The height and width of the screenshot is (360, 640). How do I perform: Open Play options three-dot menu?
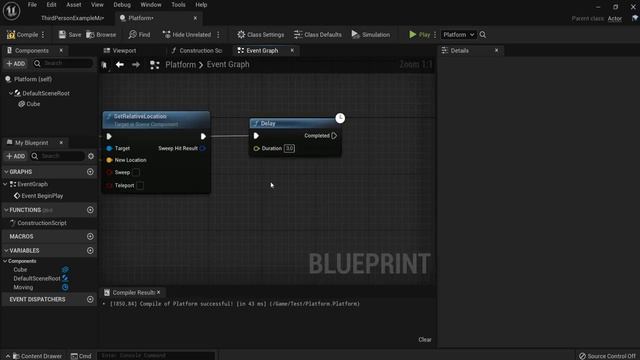pos(435,35)
